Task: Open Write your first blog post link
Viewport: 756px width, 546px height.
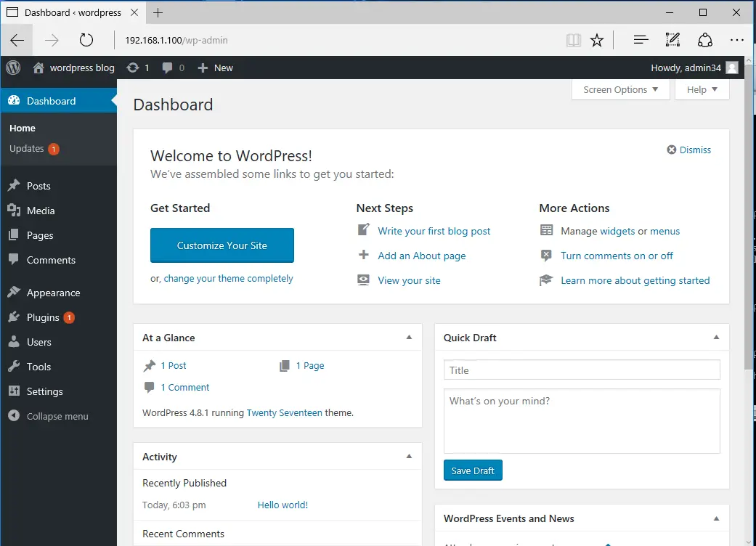Action: click(x=434, y=231)
